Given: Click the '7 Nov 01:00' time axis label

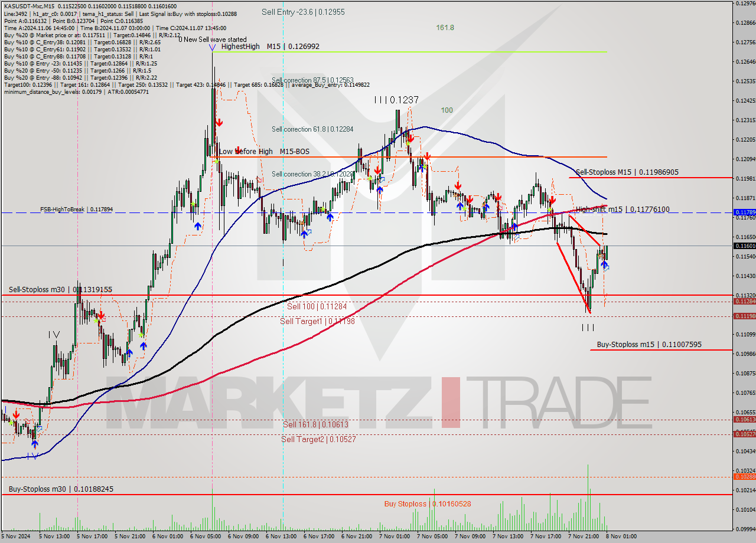Looking at the screenshot, I should (x=395, y=537).
